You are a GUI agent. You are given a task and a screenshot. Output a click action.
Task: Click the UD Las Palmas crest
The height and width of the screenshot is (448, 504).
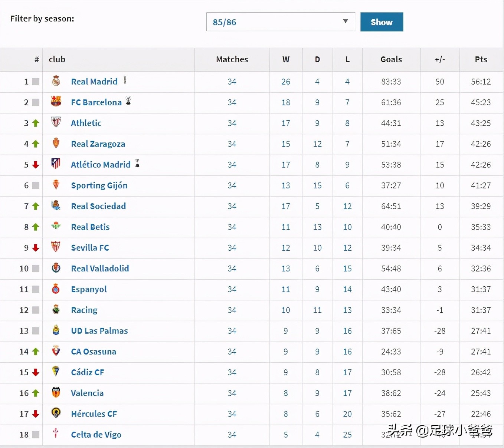tap(56, 330)
